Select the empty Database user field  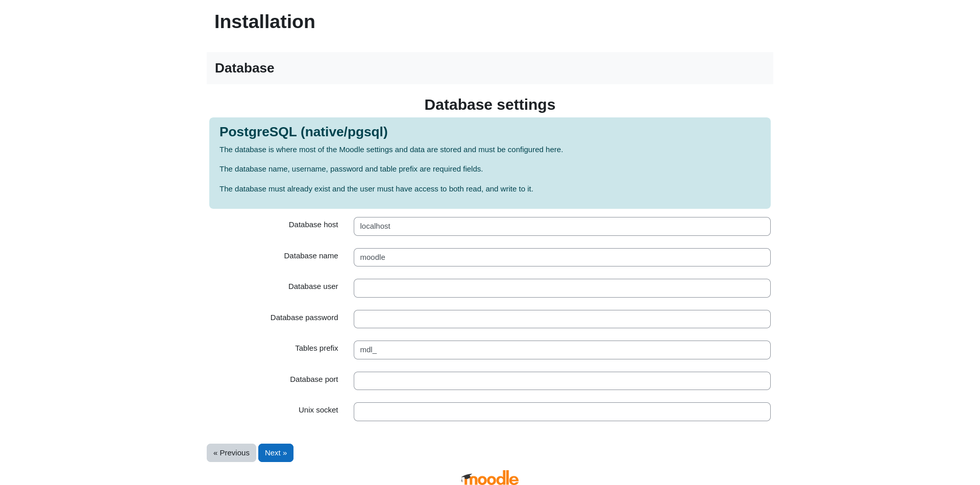pyautogui.click(x=562, y=288)
